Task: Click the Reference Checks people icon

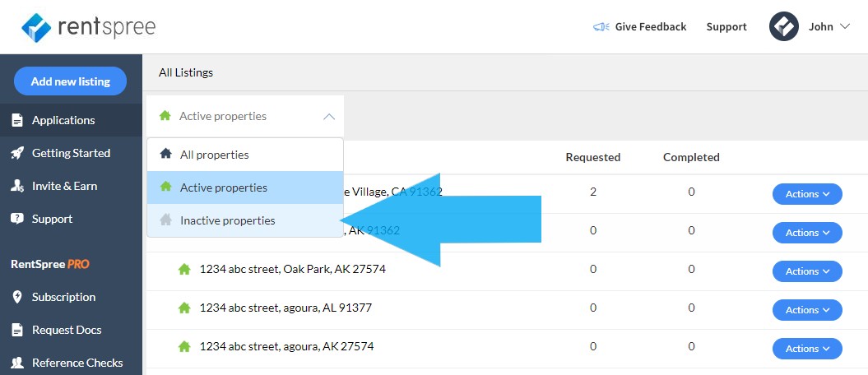Action: [x=18, y=363]
